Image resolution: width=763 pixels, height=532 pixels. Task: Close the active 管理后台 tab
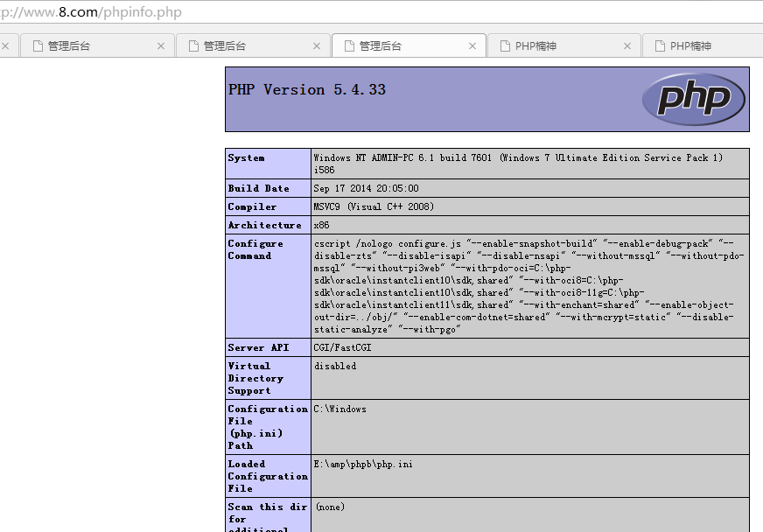point(472,45)
